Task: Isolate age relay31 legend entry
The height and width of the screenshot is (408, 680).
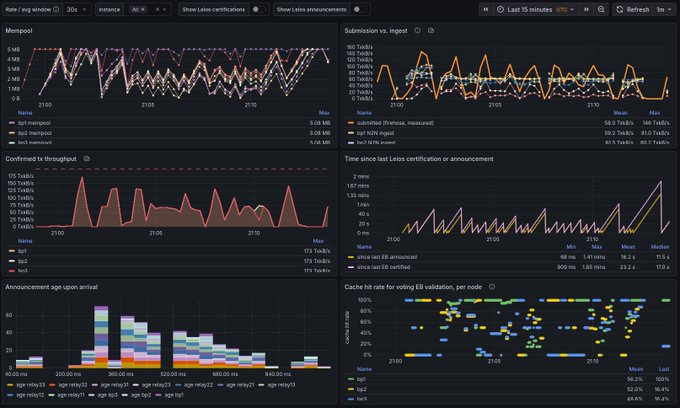Action: tap(114, 385)
